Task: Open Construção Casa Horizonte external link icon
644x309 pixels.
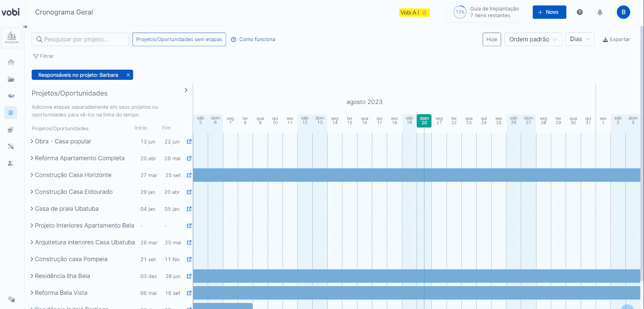Action: point(189,175)
